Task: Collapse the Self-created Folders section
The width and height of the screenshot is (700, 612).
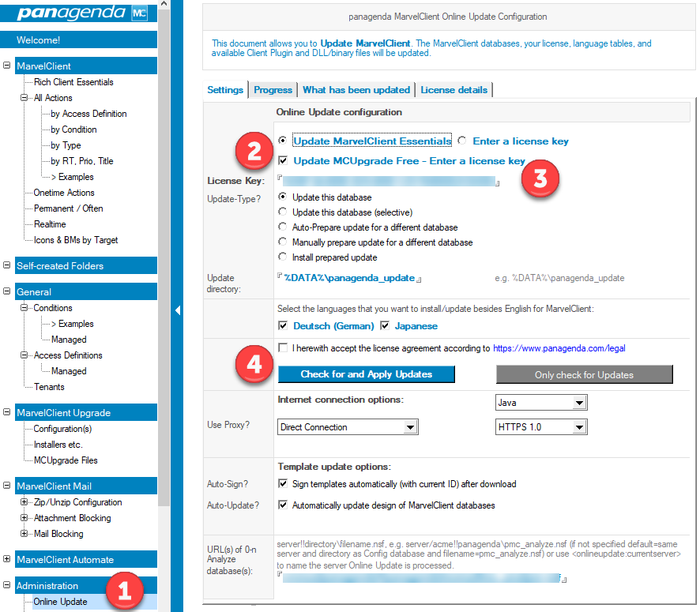Action: tap(6, 265)
